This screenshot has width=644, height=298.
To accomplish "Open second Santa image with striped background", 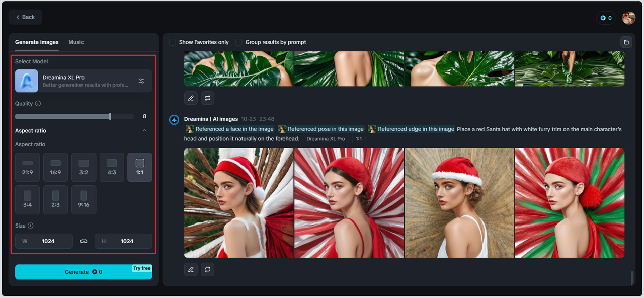I will coord(349,203).
